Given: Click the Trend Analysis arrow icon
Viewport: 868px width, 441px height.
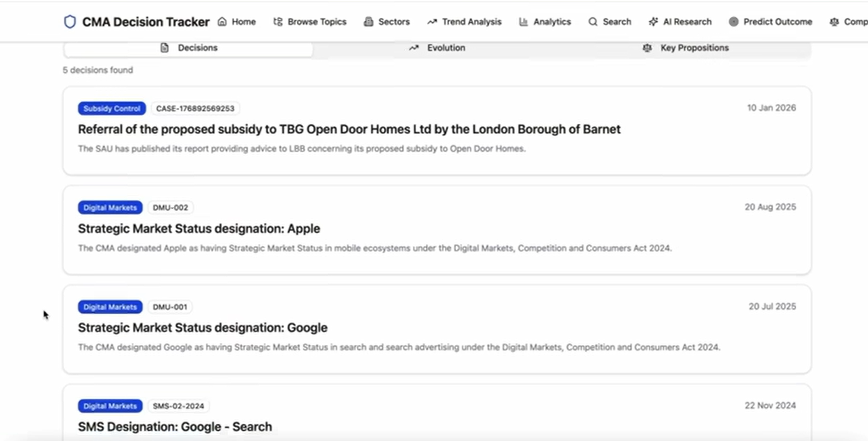Looking at the screenshot, I should click(432, 22).
